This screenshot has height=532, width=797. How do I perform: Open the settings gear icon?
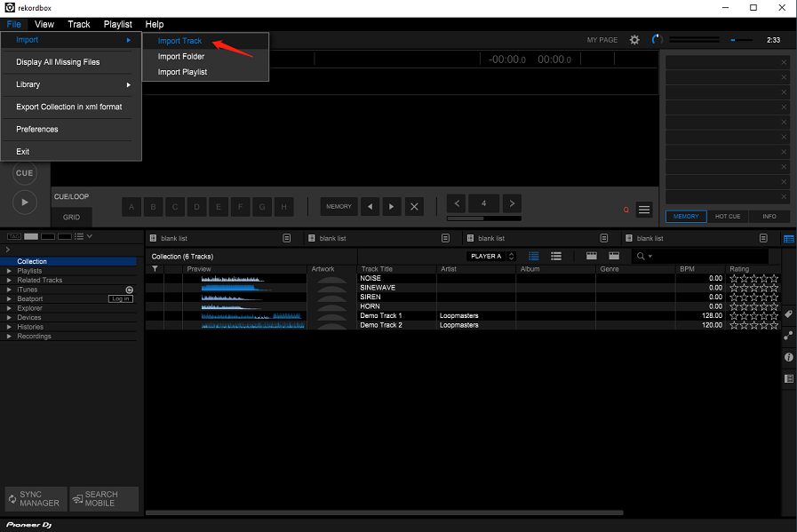point(634,40)
